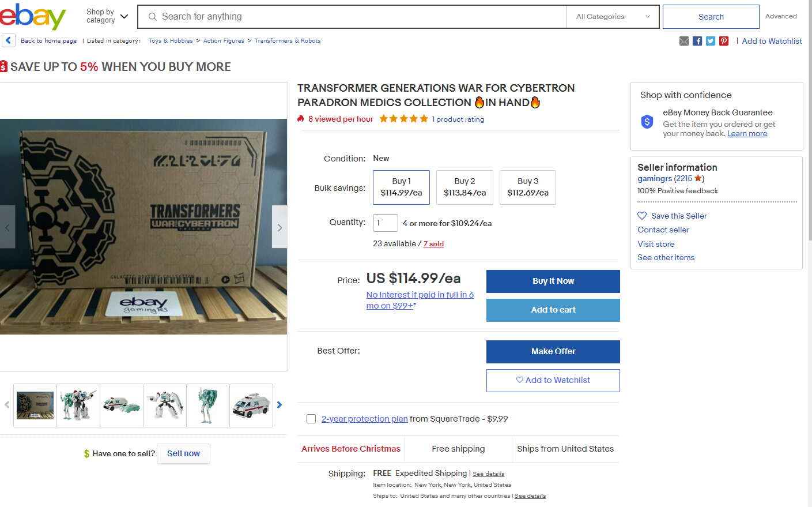This screenshot has height=507, width=812.
Task: Click the Quantity input field
Action: 385,223
